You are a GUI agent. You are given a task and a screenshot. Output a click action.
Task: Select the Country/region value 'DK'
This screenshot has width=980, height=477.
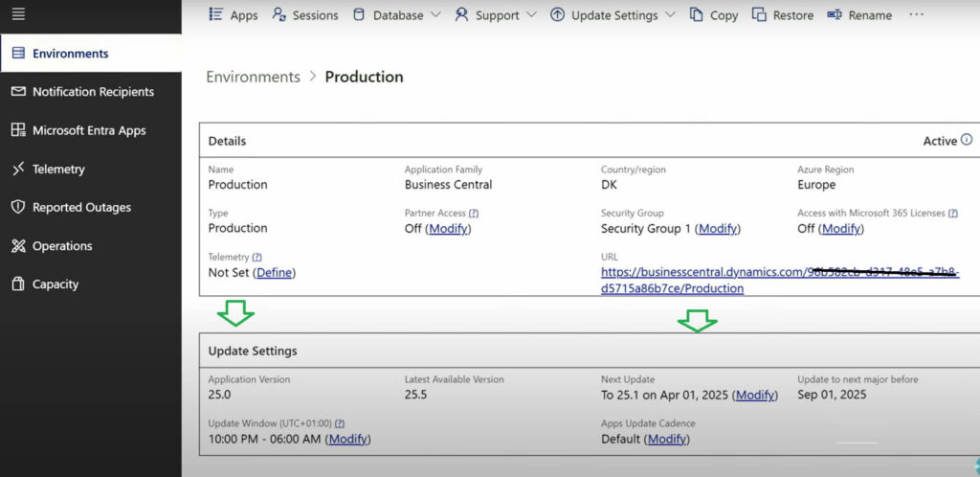click(x=609, y=185)
